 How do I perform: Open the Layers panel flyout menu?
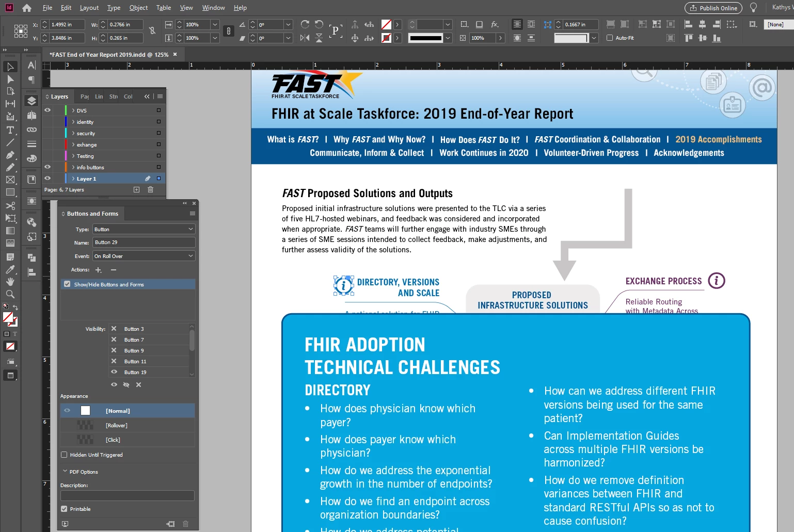tap(160, 96)
